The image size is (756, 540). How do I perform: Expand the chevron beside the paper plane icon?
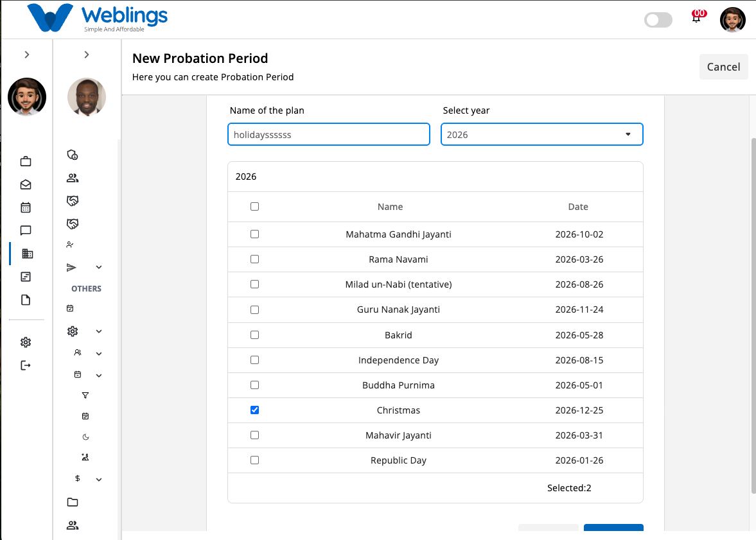(99, 267)
